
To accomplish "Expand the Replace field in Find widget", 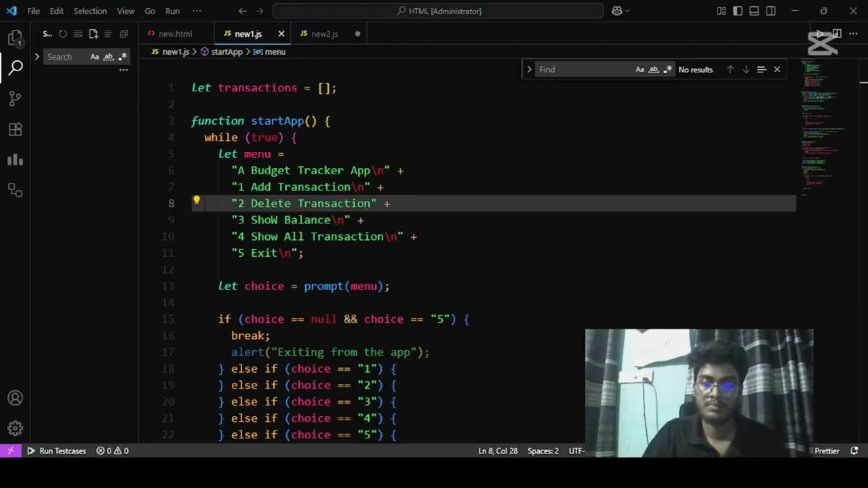I will (529, 69).
